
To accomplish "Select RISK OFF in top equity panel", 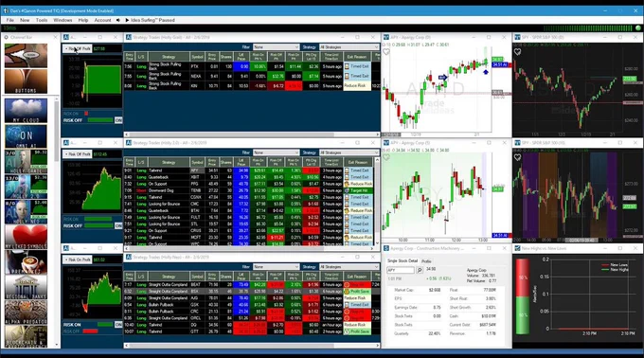I will coord(73,120).
